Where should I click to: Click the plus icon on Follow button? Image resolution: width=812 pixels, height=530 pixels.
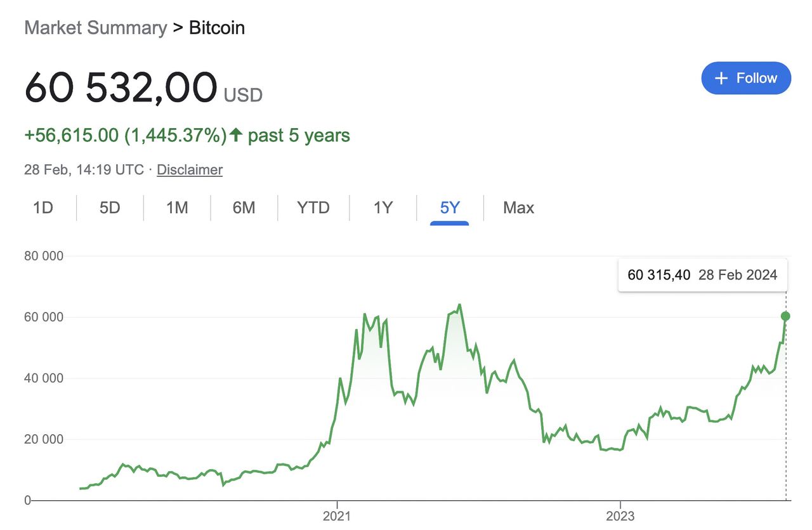[721, 78]
